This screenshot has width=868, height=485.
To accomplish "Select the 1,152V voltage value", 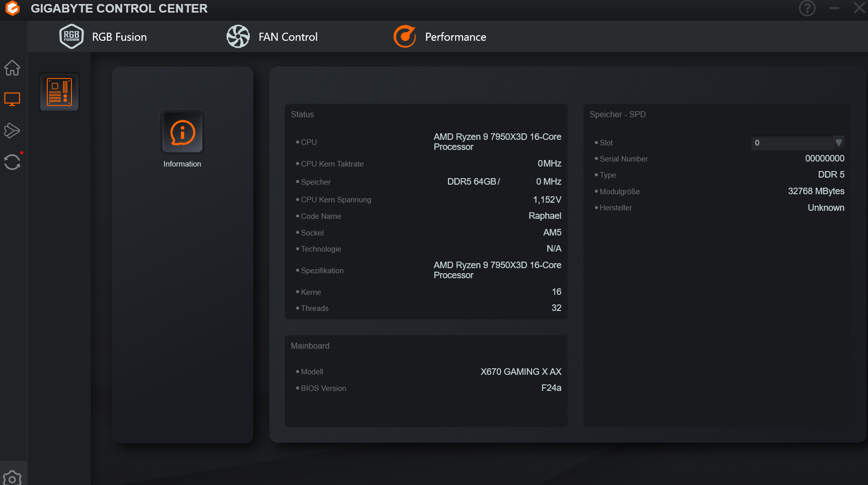I will tap(547, 200).
